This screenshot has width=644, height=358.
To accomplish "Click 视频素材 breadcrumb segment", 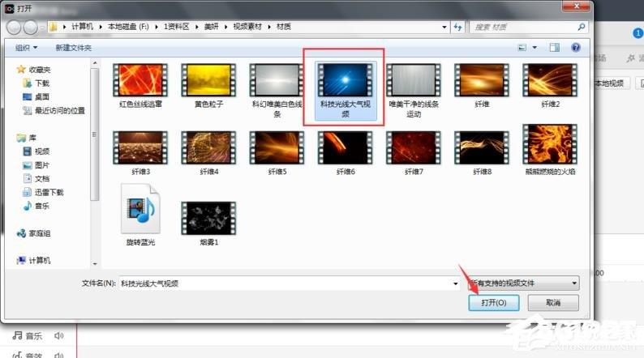I will coord(247,27).
